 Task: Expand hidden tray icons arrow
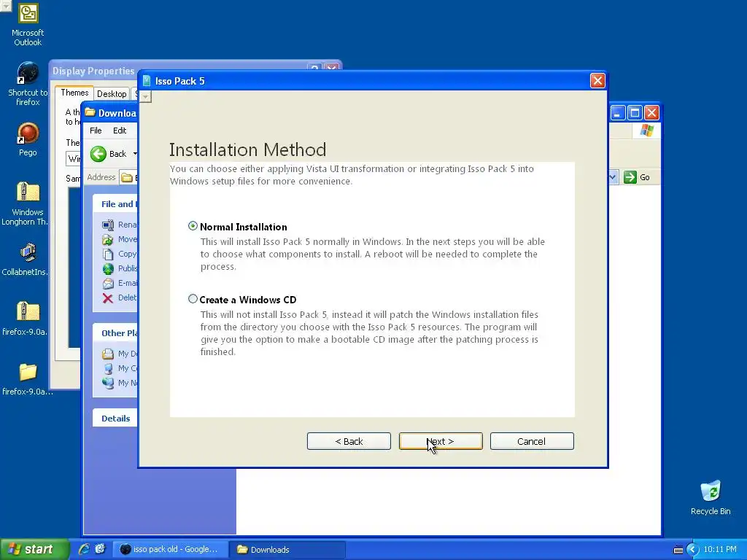pos(692,550)
